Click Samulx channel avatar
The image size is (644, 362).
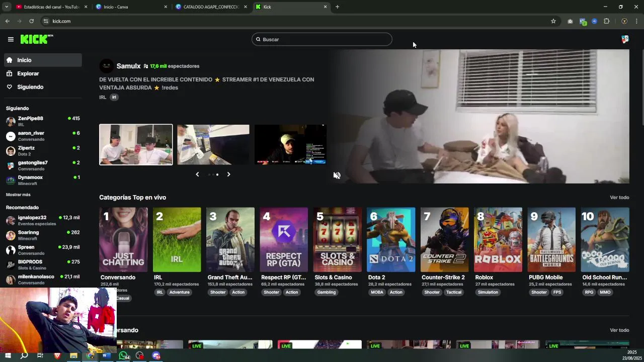point(106,66)
